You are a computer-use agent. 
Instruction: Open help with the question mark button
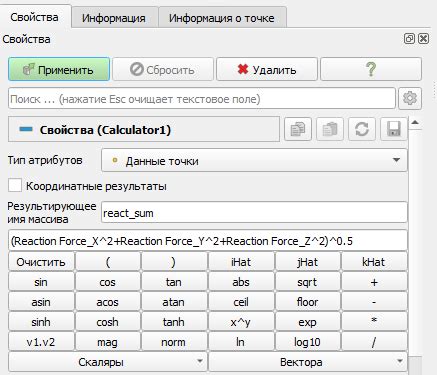tap(371, 69)
